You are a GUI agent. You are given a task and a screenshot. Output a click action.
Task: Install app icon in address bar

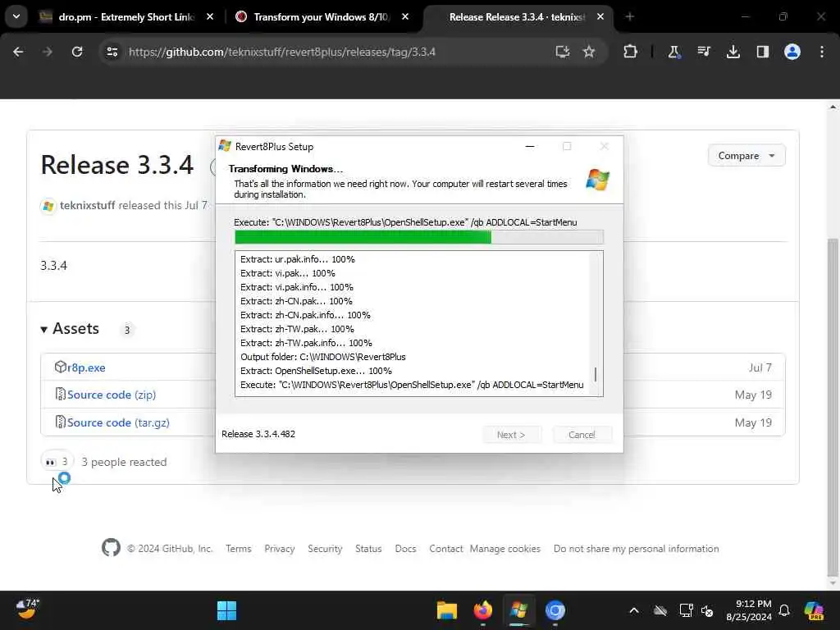pyautogui.click(x=562, y=52)
